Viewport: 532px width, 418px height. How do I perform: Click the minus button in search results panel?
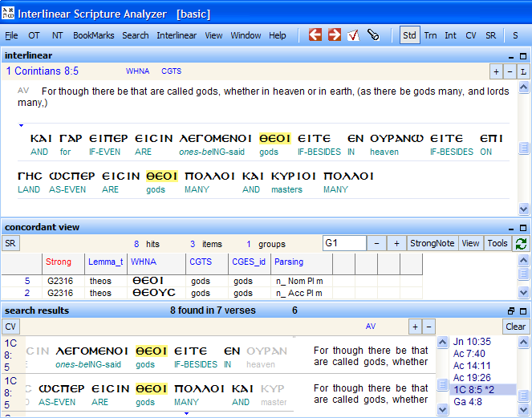point(429,327)
